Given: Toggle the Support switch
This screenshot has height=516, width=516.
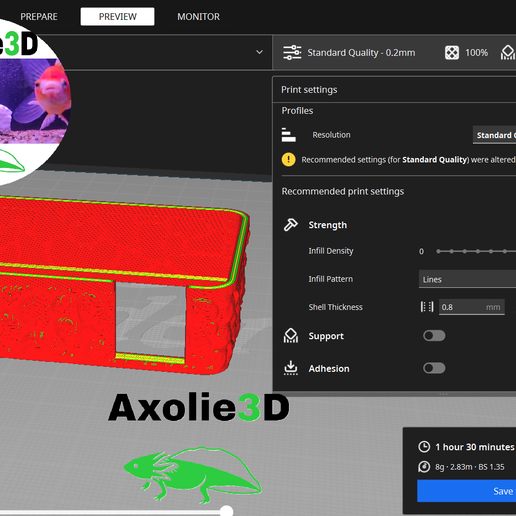Looking at the screenshot, I should coord(434,336).
